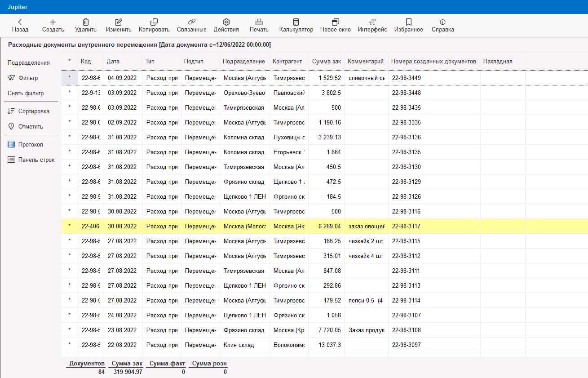
Task: Click the Сумма зак column header
Action: [327, 61]
